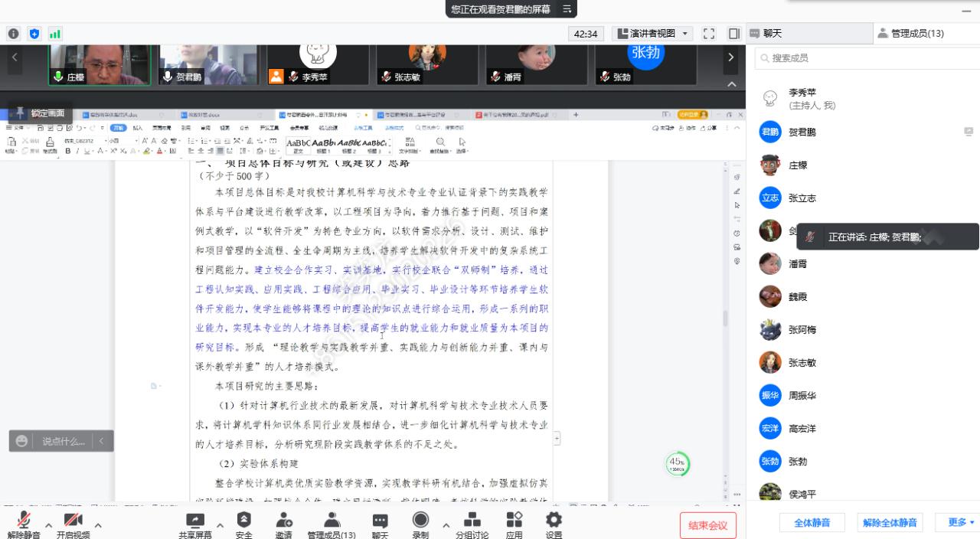Expand video options arrow beside 开启视频
Screen dimensions: 980x539
coord(98,525)
